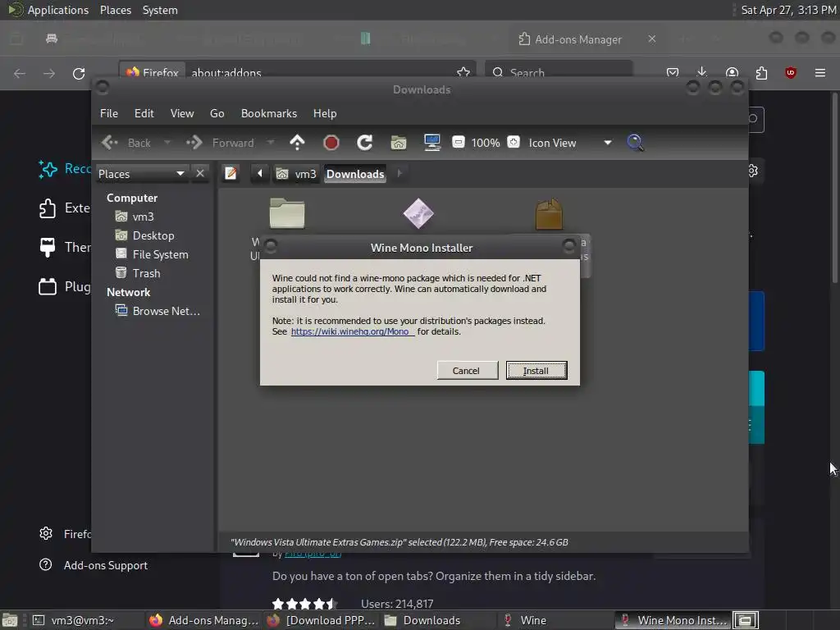
Task: Select the folder icon in Downloads
Action: pyautogui.click(x=287, y=213)
